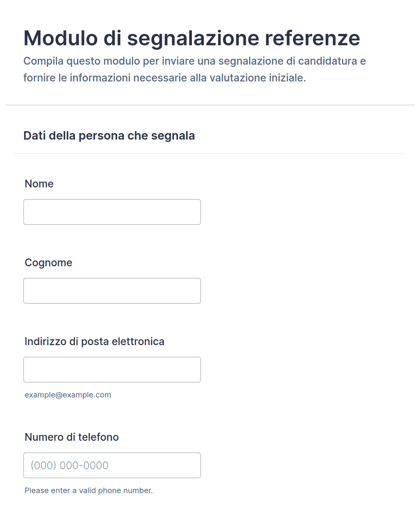Click the divider line below the form description
Screen dimensions: 420x517
210,105
